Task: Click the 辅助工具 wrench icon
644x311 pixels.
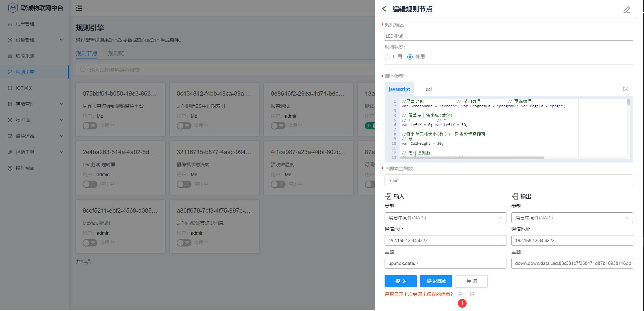Action: (x=10, y=152)
